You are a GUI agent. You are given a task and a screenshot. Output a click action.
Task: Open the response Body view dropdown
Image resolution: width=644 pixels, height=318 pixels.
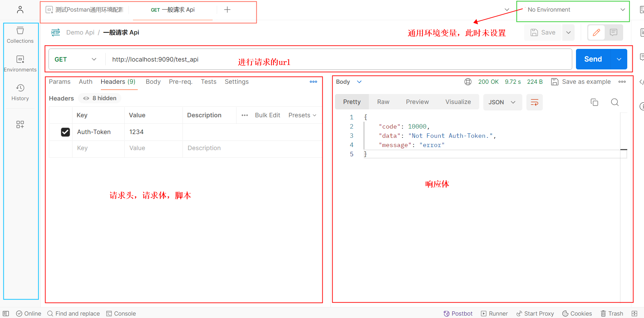[349, 82]
